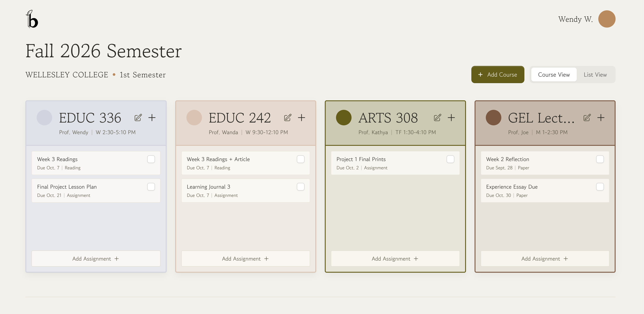Click the Wendy W. user name
Screen dimensions: 644x314
click(x=575, y=19)
